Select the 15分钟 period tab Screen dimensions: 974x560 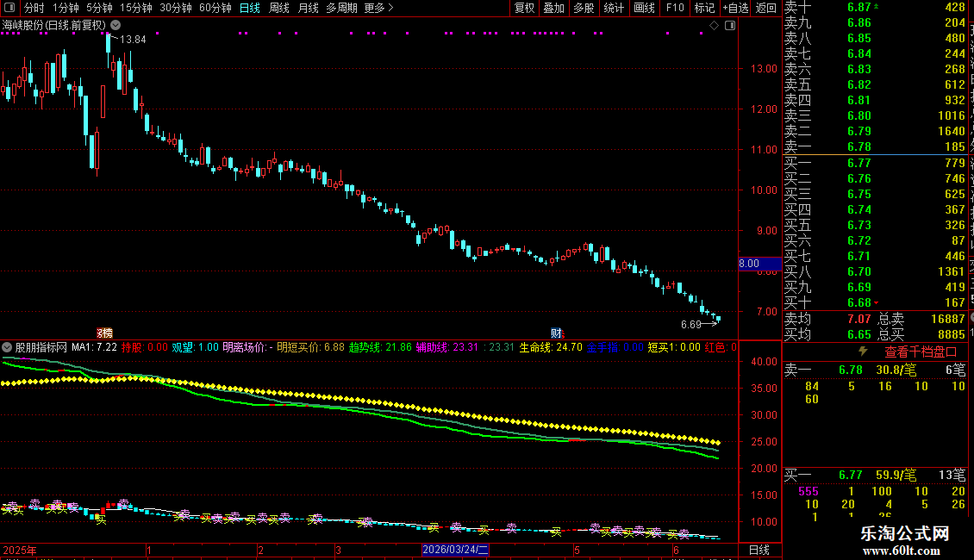135,8
